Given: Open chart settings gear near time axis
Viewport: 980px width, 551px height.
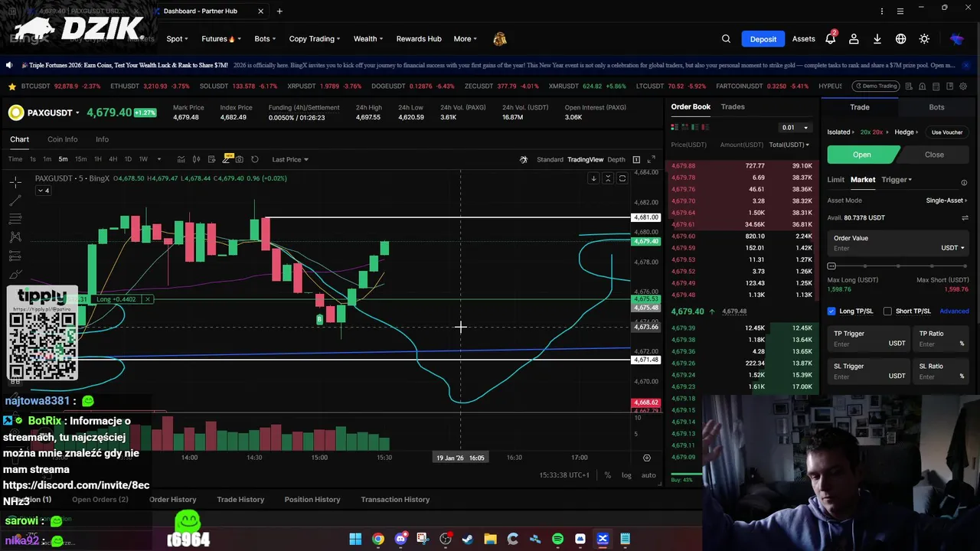Looking at the screenshot, I should [647, 458].
